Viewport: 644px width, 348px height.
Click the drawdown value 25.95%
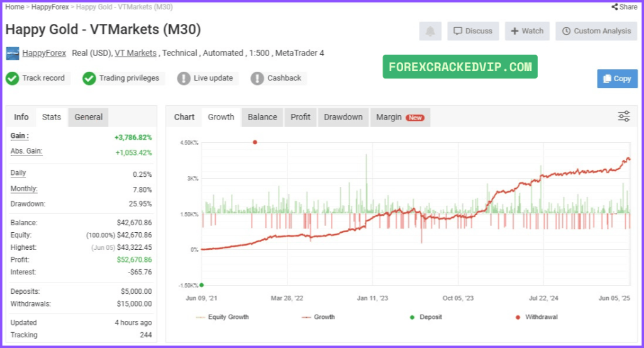tap(140, 204)
